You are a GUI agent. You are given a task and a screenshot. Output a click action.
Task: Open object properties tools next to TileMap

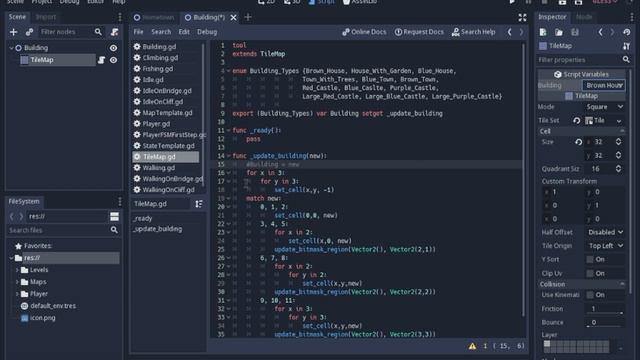click(626, 46)
